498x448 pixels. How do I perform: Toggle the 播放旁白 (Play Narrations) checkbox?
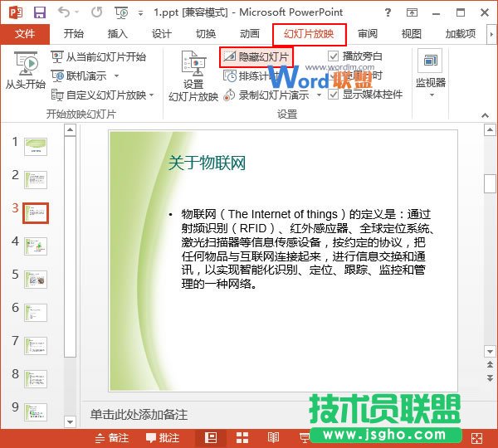[333, 56]
